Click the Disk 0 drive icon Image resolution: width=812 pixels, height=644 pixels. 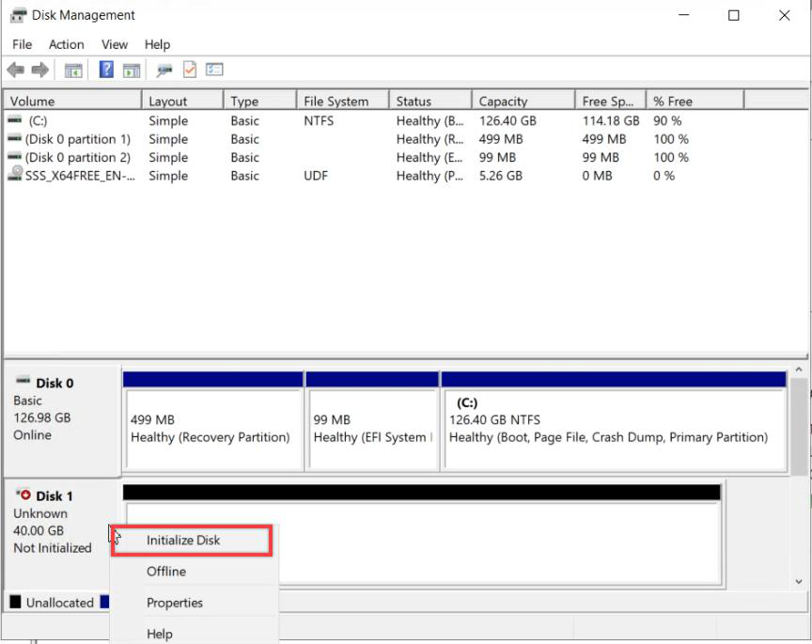coord(23,381)
